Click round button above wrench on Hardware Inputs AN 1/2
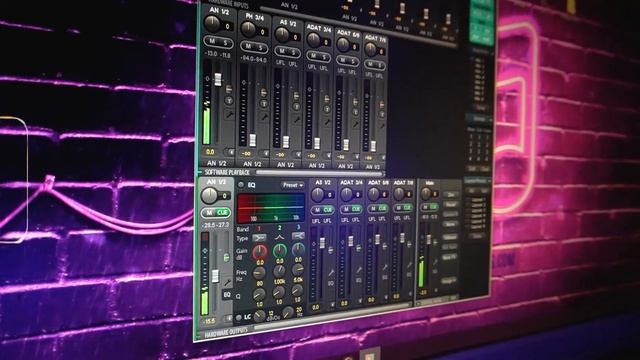The image size is (640, 360). (229, 100)
